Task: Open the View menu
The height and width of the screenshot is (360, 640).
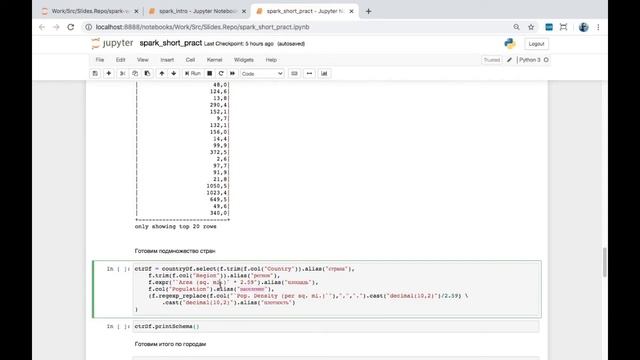Action: point(142,60)
